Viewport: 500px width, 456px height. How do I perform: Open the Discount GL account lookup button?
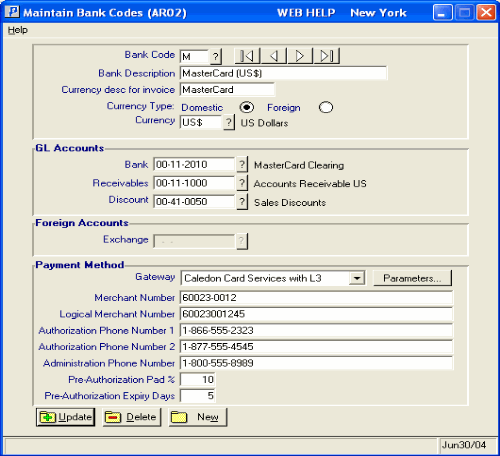(242, 202)
